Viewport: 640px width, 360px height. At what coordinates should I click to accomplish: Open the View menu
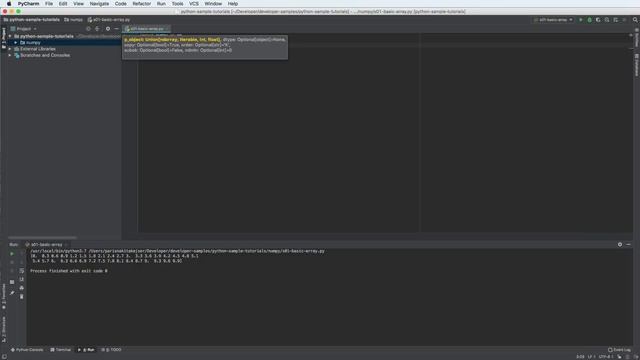(78, 4)
